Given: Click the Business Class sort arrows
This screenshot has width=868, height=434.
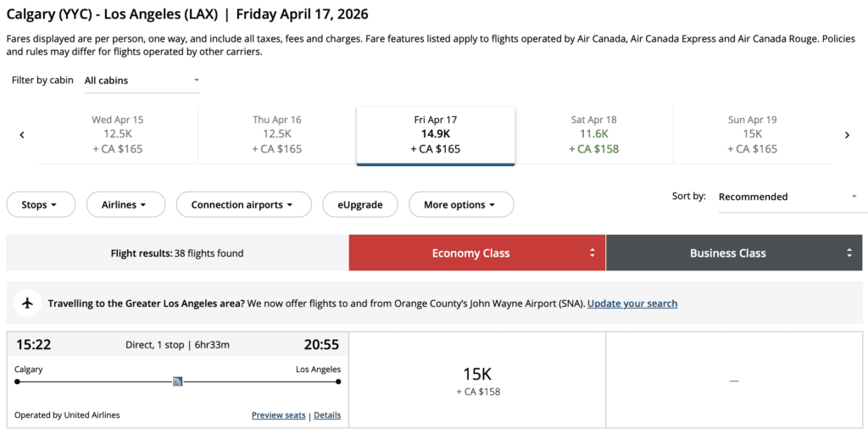Looking at the screenshot, I should 849,253.
